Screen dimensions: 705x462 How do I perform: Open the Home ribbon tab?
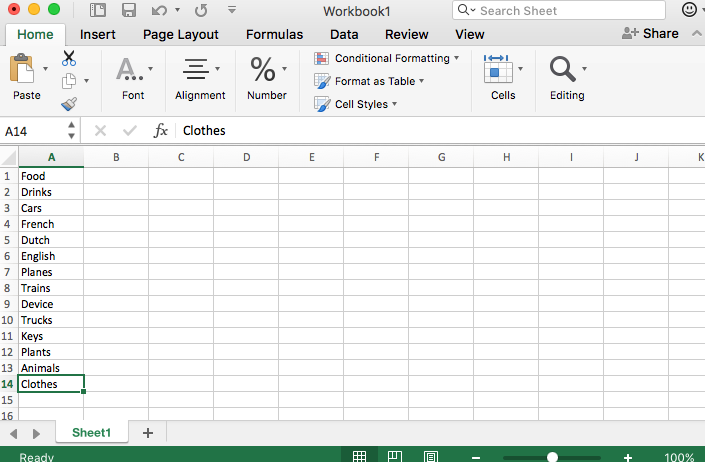[x=35, y=35]
